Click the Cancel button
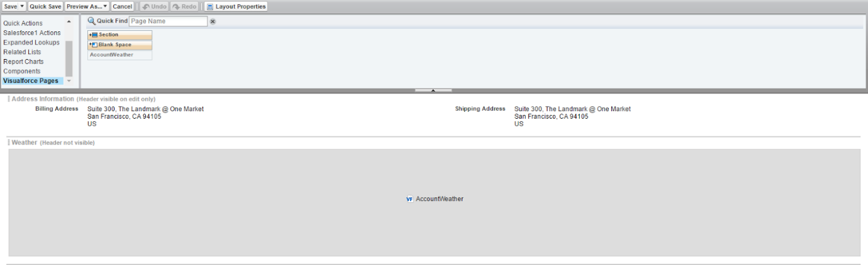The width and height of the screenshot is (868, 265). click(x=122, y=6)
